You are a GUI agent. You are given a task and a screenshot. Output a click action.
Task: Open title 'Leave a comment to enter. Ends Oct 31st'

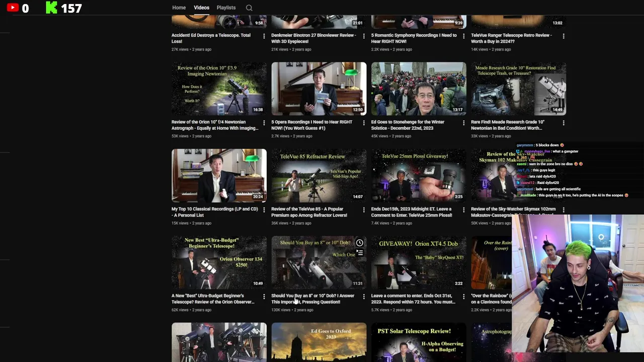pos(413,299)
